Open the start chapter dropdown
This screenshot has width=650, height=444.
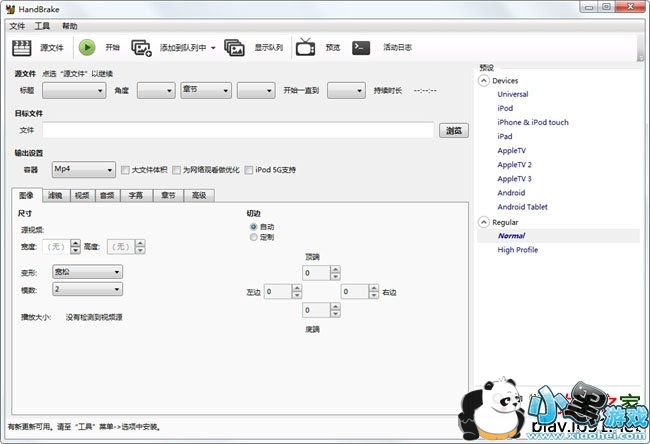click(256, 90)
